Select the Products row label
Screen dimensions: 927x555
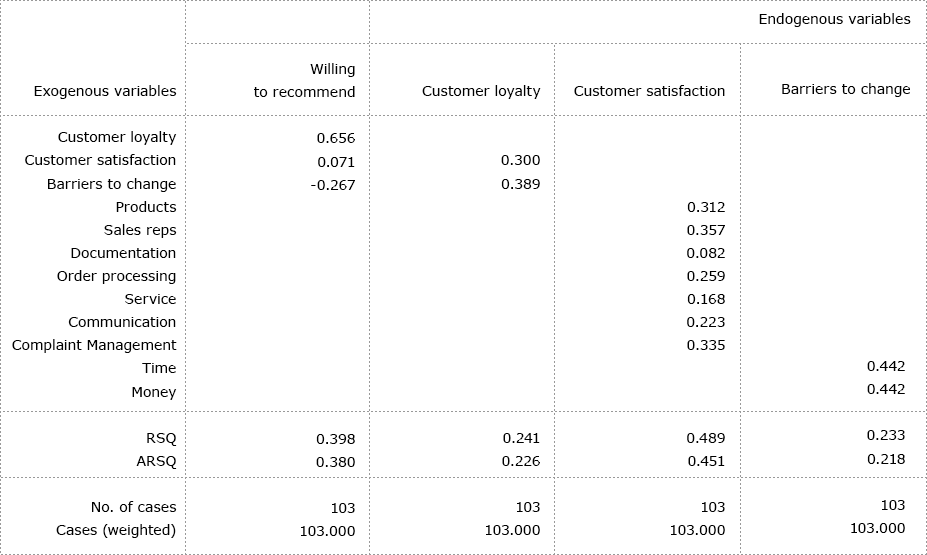click(x=146, y=207)
